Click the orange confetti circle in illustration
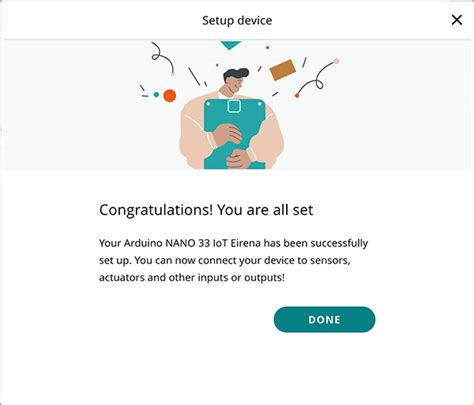474x405 pixels. point(170,96)
